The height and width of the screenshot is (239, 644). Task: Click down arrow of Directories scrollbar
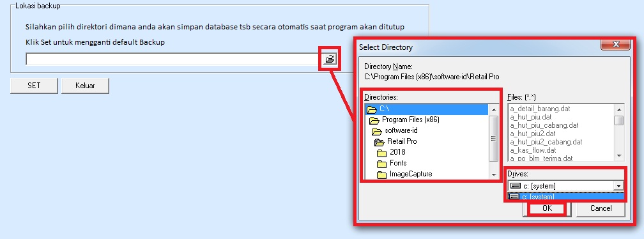point(494,174)
